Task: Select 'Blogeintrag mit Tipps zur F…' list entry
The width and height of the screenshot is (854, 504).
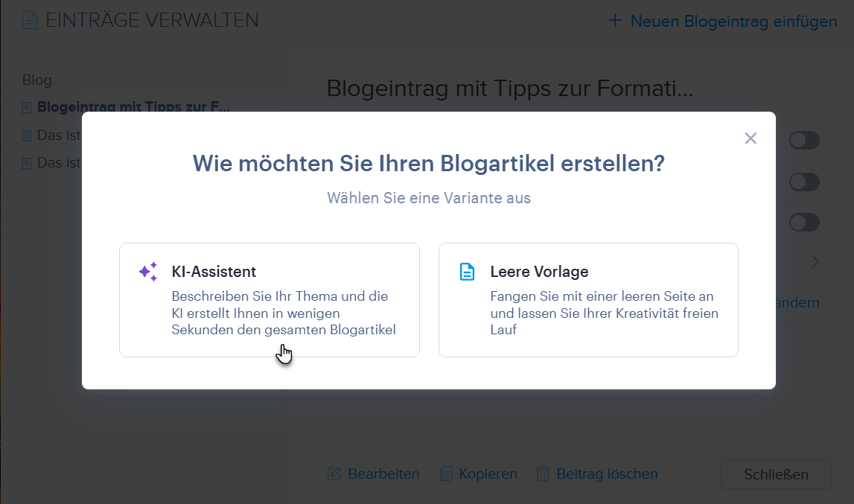Action: coord(133,106)
